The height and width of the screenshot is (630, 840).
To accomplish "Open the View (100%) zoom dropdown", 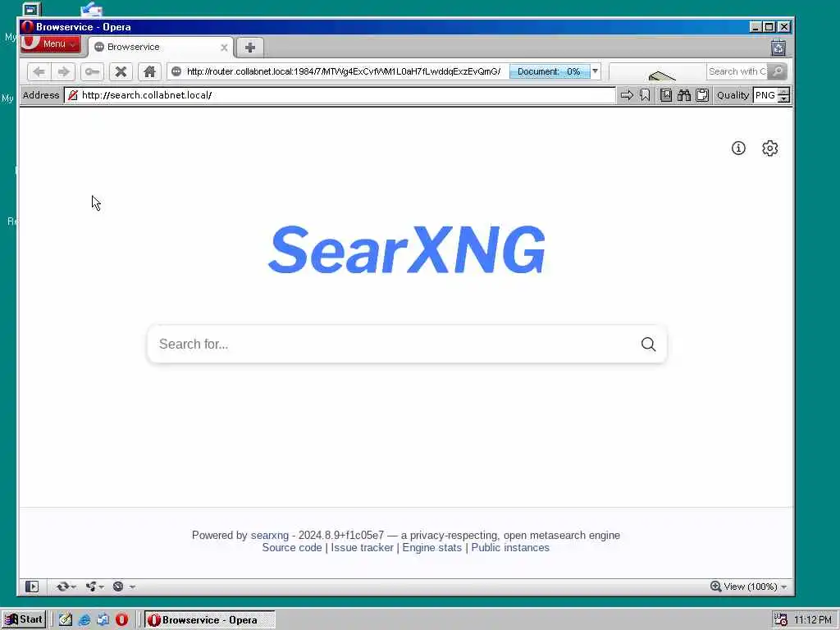I will click(748, 587).
